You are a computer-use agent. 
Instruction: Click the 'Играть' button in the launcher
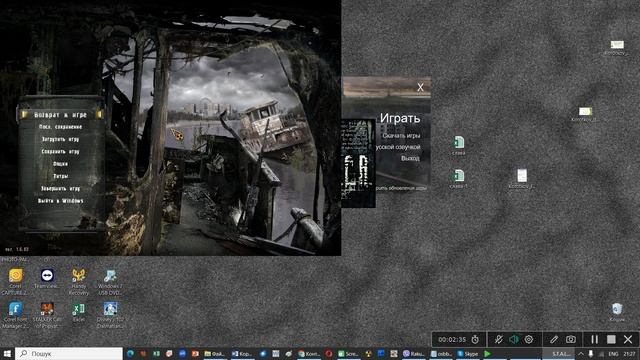click(400, 118)
